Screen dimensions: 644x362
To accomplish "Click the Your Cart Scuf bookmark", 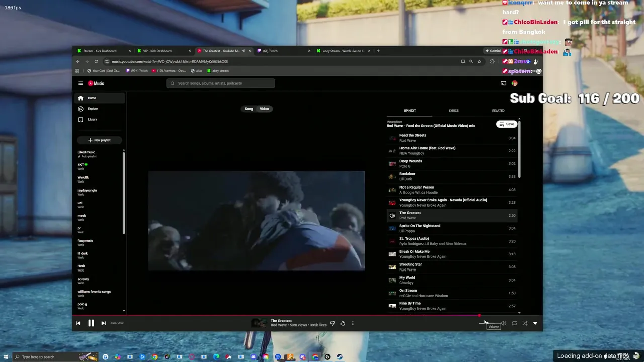I will tap(103, 71).
